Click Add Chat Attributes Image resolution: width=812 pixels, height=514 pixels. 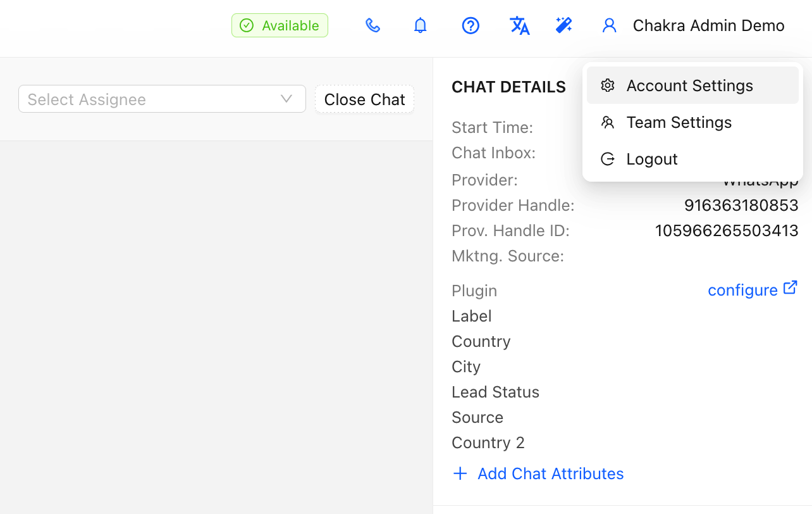550,473
